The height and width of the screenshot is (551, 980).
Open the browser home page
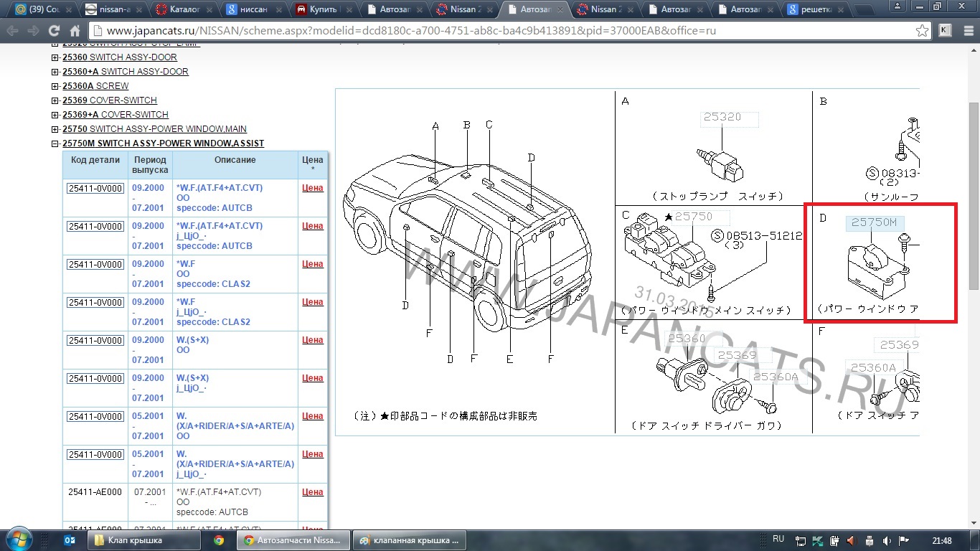(75, 31)
